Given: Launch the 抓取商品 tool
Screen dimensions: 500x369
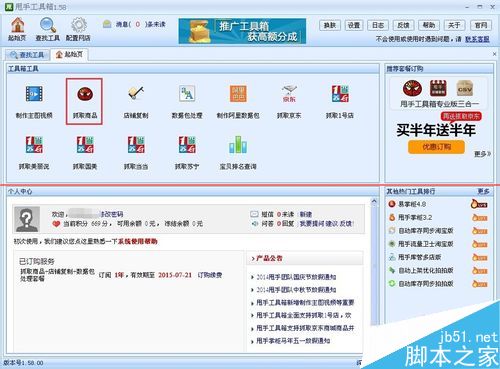Looking at the screenshot, I should [85, 102].
